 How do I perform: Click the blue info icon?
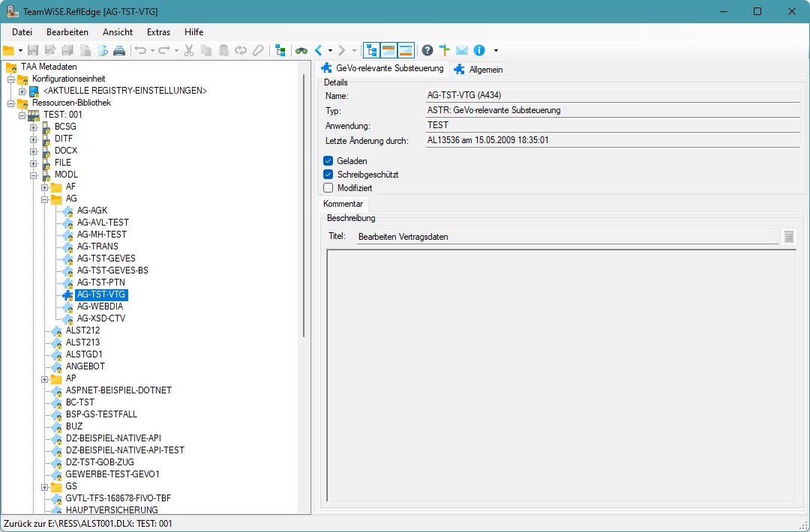click(479, 50)
